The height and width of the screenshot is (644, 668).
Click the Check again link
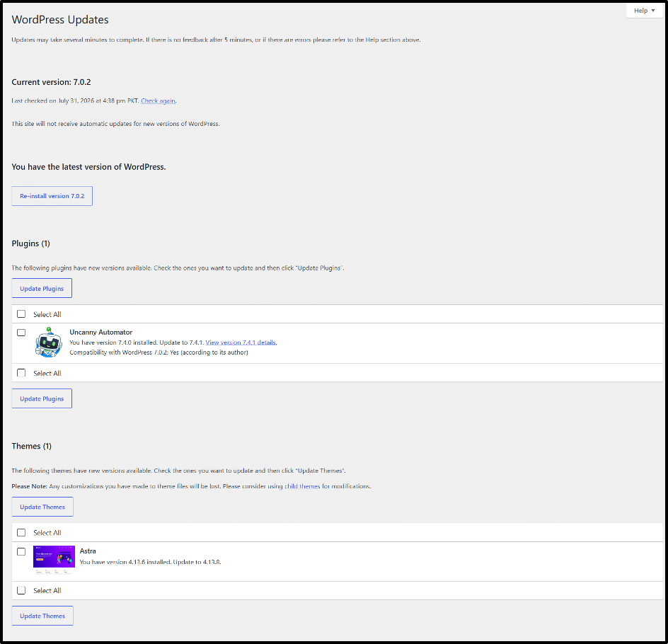tap(159, 101)
